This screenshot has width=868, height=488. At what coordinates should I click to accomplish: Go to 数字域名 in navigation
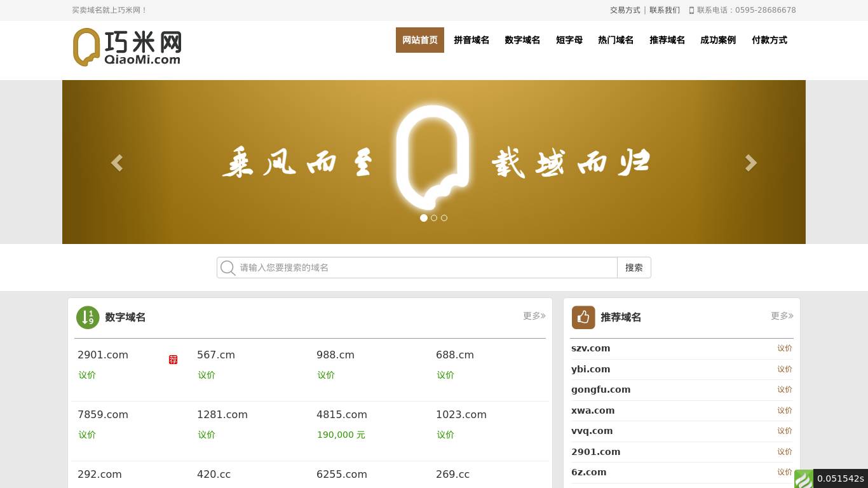(x=522, y=40)
